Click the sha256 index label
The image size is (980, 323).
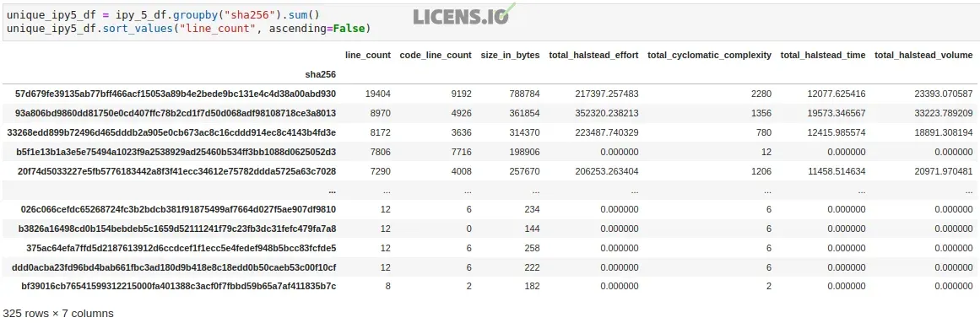pos(321,74)
